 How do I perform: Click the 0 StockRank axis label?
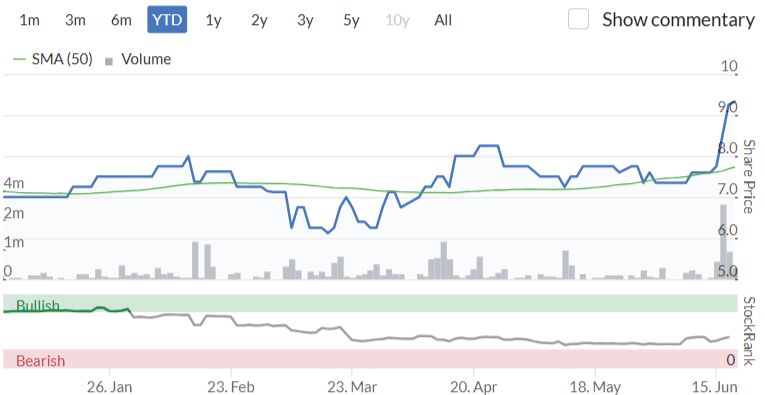(x=730, y=360)
